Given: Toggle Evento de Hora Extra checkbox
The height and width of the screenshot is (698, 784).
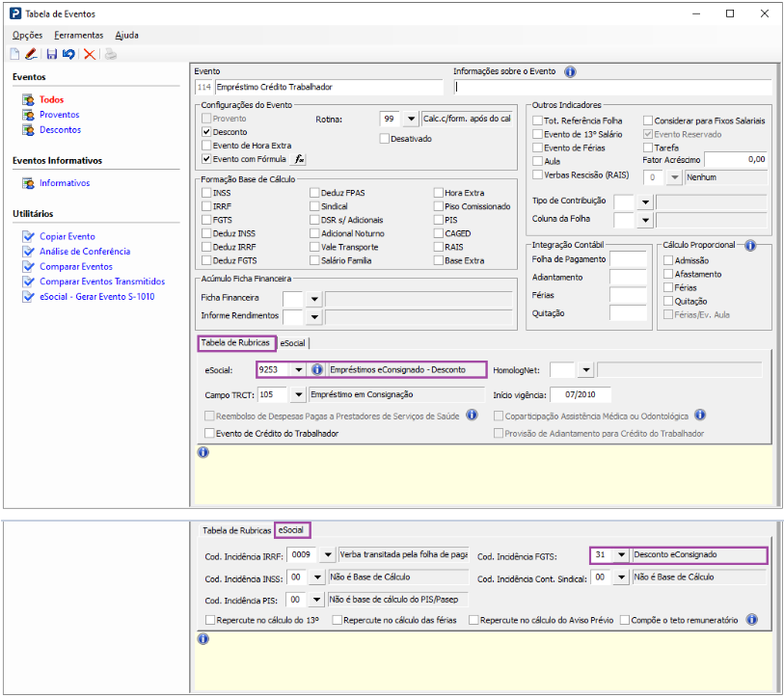Looking at the screenshot, I should coord(206,146).
